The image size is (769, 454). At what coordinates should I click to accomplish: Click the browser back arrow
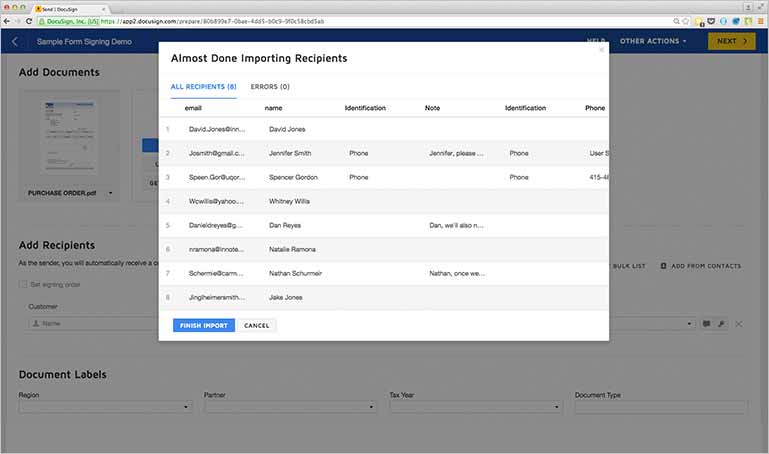[x=9, y=20]
